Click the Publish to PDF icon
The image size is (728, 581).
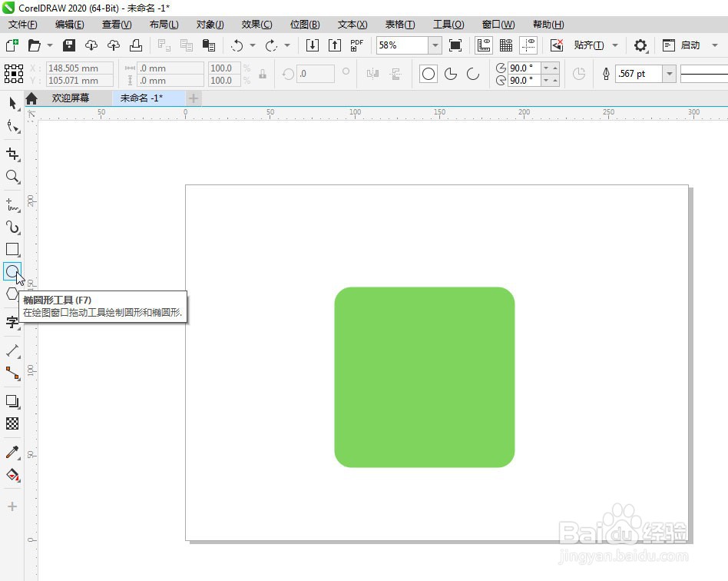(356, 45)
